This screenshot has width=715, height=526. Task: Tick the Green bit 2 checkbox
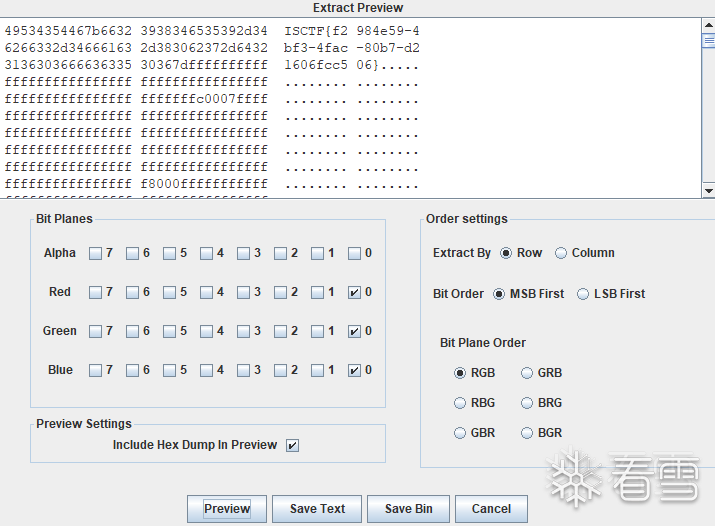point(280,331)
